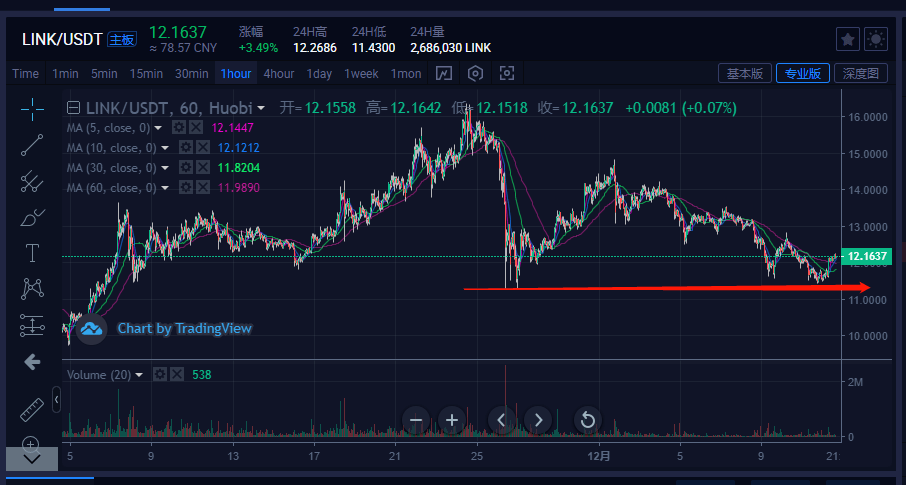Open MA (5, close, 0) dropdown arrow

tap(158, 128)
